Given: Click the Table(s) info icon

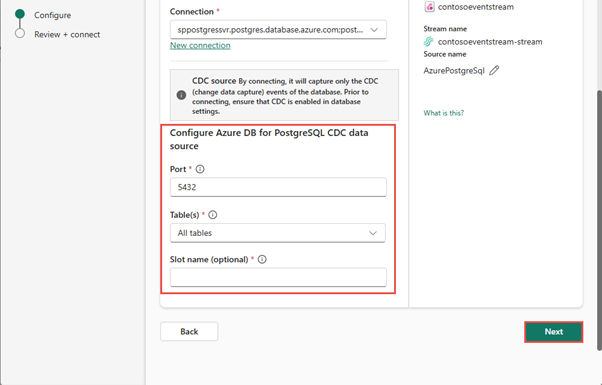Looking at the screenshot, I should pos(212,215).
